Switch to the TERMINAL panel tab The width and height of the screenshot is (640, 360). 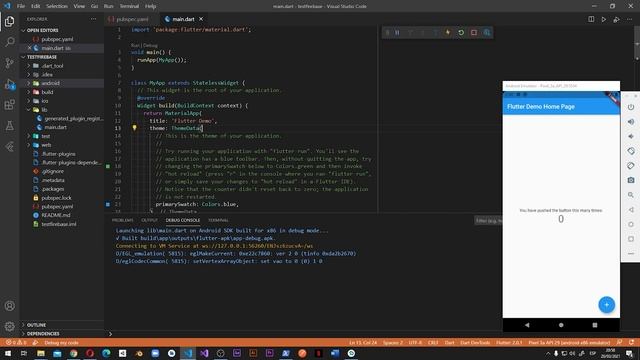pyautogui.click(x=218, y=220)
